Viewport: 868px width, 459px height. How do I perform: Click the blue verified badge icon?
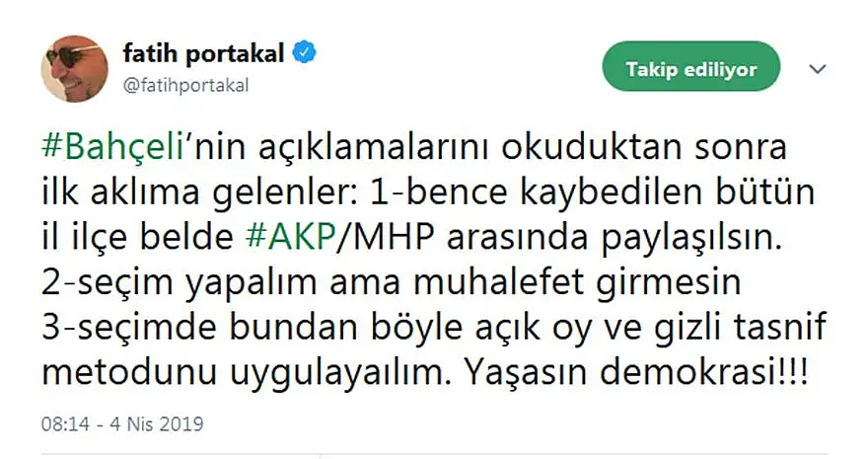[305, 53]
